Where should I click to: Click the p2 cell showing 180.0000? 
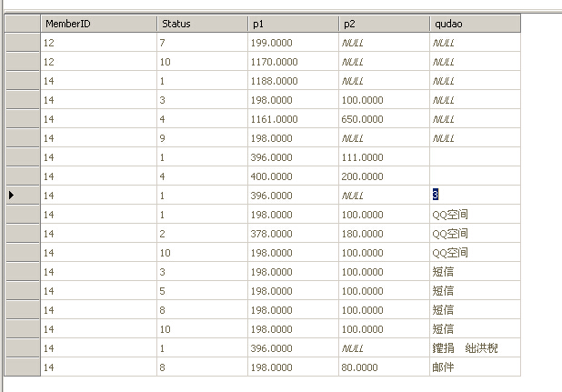point(383,233)
